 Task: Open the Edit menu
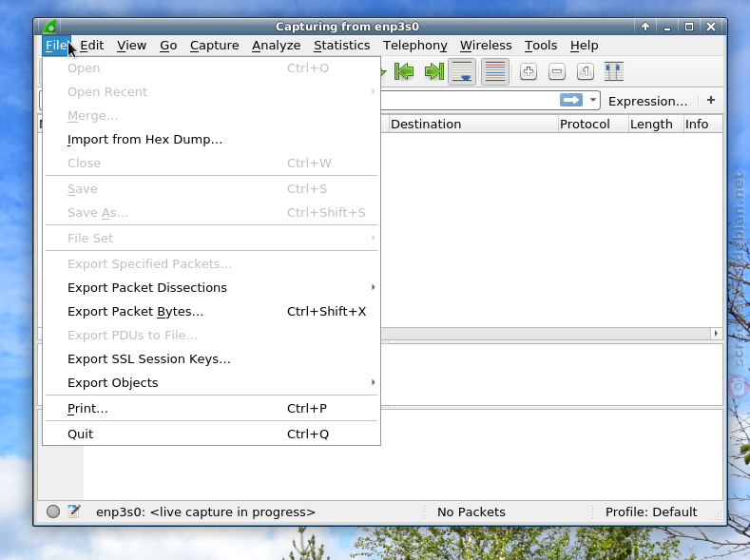click(x=92, y=46)
